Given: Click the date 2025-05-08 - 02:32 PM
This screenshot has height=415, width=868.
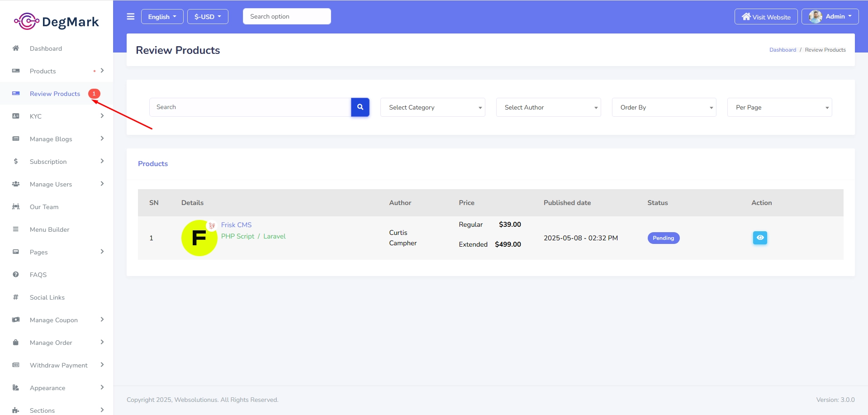Looking at the screenshot, I should point(581,238).
